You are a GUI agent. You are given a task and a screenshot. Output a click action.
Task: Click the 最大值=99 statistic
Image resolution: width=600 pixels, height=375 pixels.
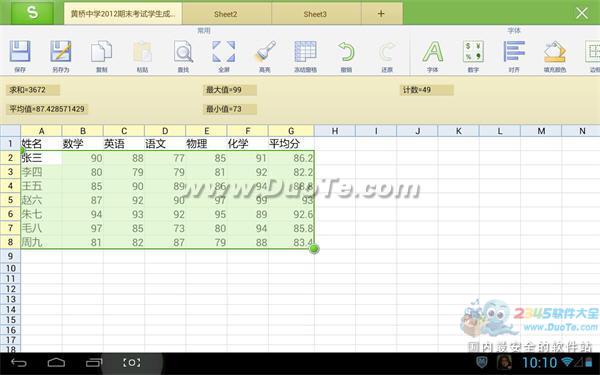229,90
